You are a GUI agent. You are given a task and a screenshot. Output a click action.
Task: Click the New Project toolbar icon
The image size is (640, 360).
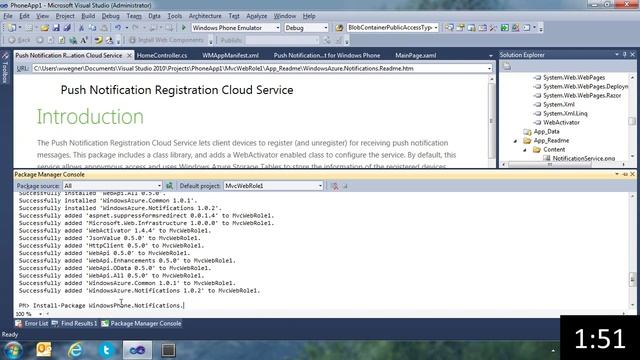pyautogui.click(x=12, y=28)
